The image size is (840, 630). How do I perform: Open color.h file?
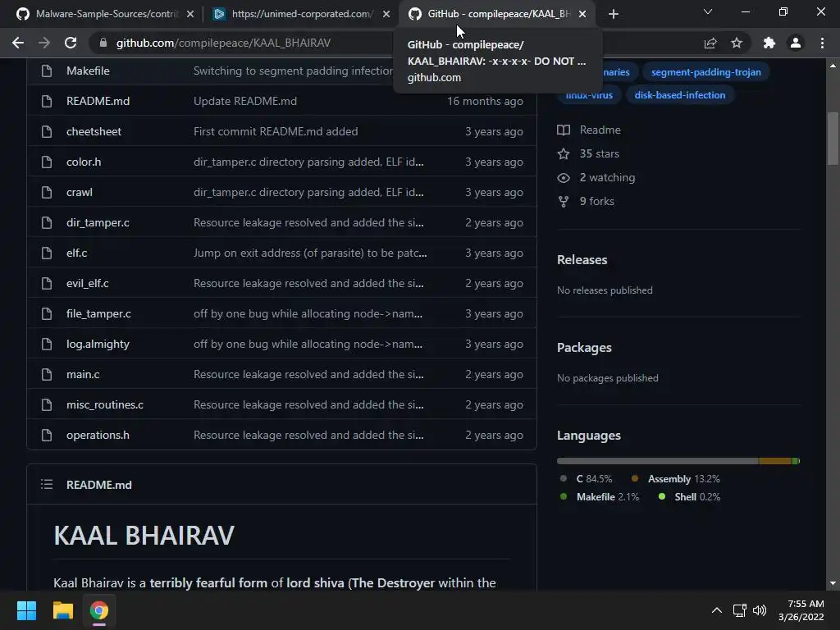click(84, 162)
